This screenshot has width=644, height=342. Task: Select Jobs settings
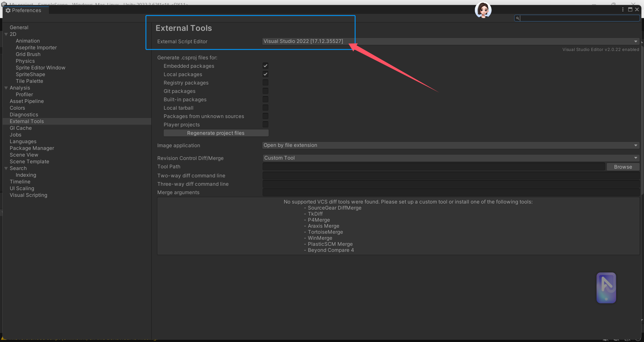(x=15, y=135)
